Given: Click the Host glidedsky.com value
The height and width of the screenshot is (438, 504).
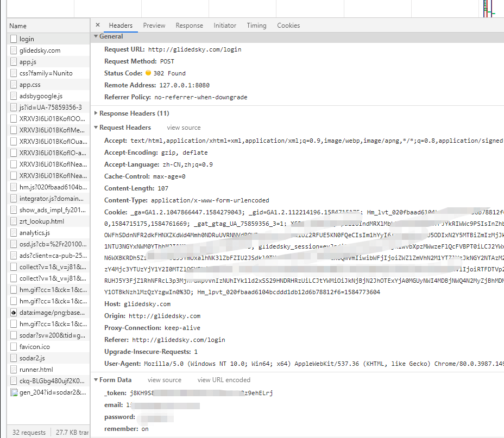Looking at the screenshot, I should click(x=147, y=304).
